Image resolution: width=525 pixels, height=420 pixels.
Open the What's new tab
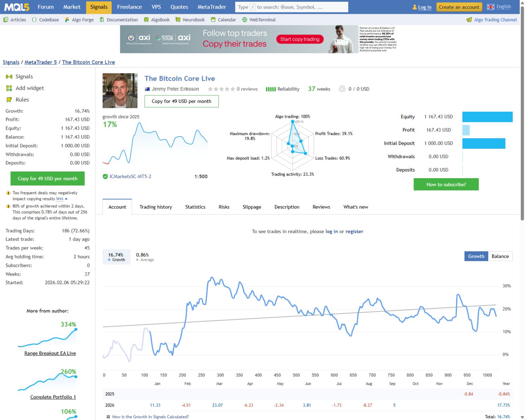click(356, 207)
